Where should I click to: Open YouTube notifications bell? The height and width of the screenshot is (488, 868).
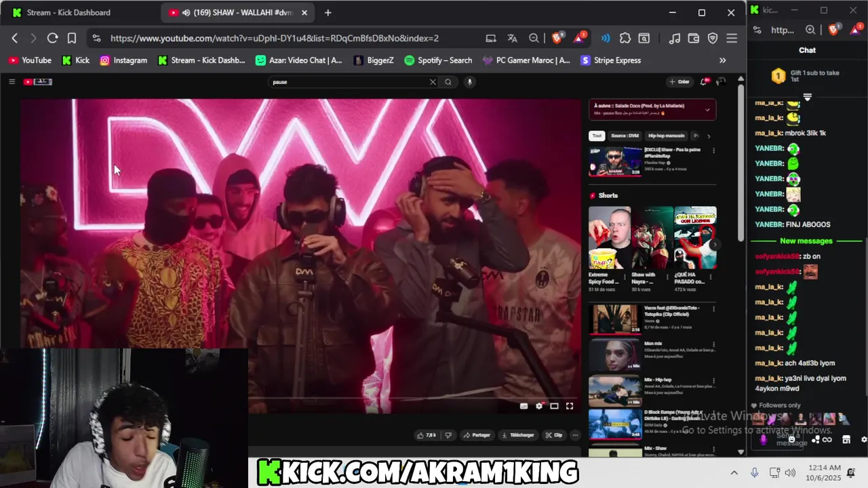point(704,81)
